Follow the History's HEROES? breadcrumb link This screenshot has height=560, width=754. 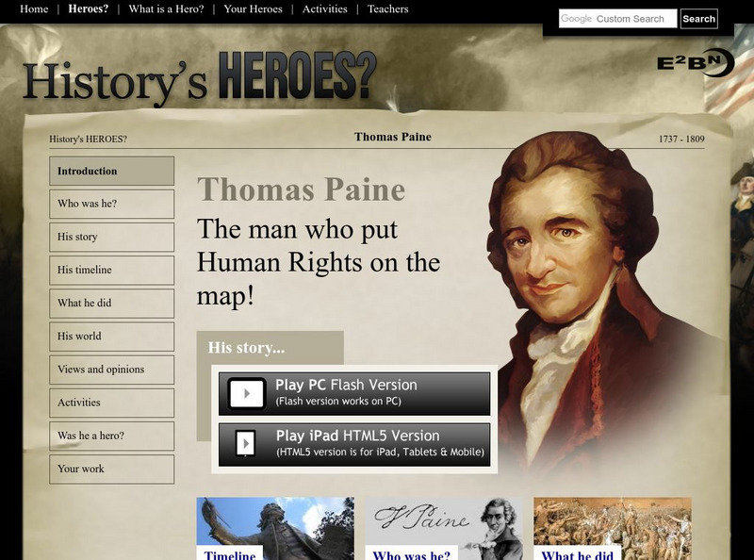click(88, 139)
